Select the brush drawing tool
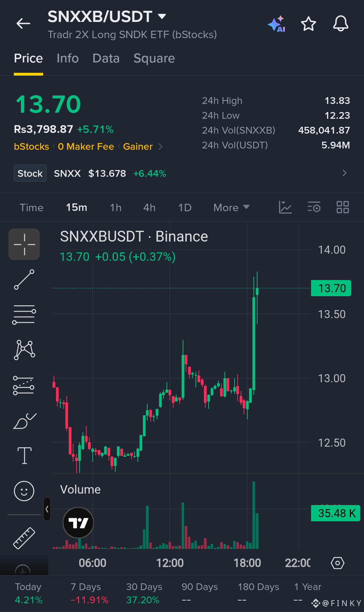Image resolution: width=364 pixels, height=612 pixels. [24, 421]
